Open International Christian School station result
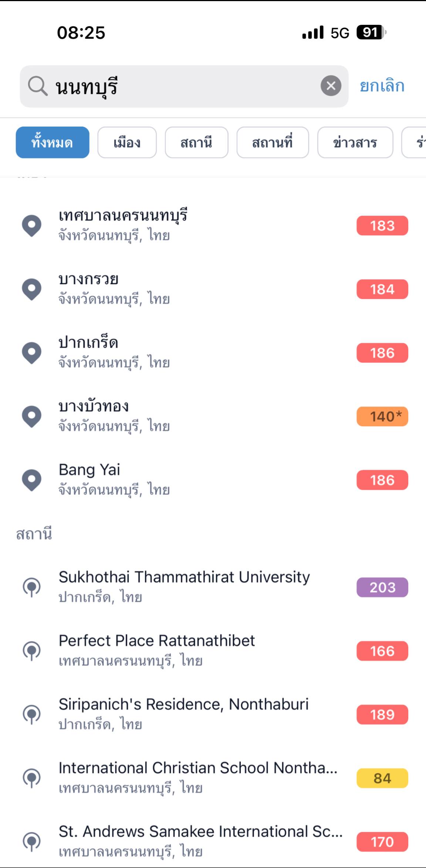This screenshot has width=426, height=868. click(x=198, y=777)
